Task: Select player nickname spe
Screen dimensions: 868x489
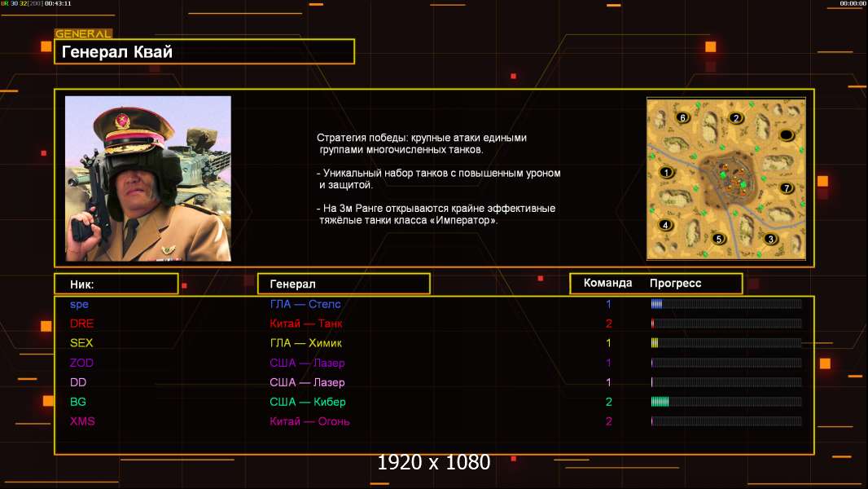Action: (79, 304)
